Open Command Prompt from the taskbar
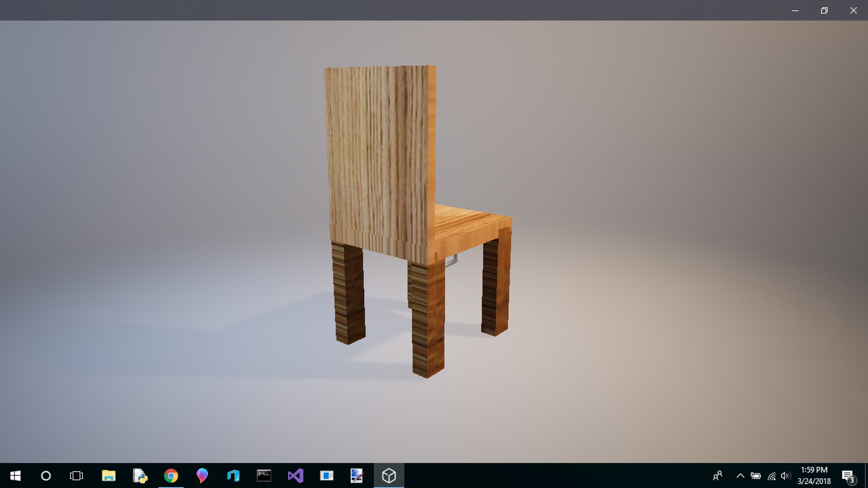Viewport: 868px width, 488px height. pyautogui.click(x=264, y=476)
